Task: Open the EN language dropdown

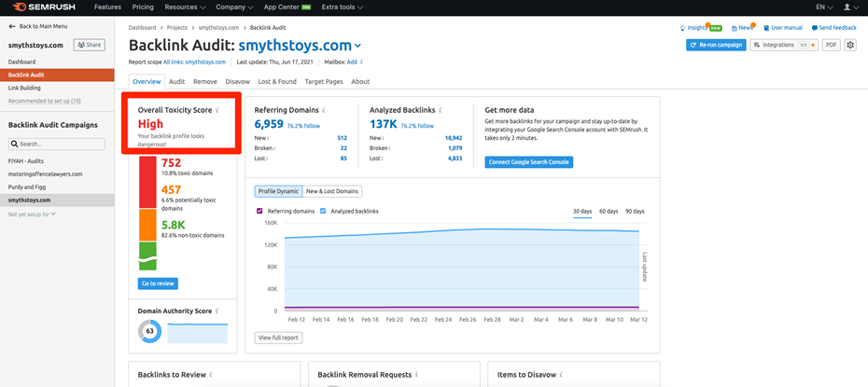Action: coord(824,7)
